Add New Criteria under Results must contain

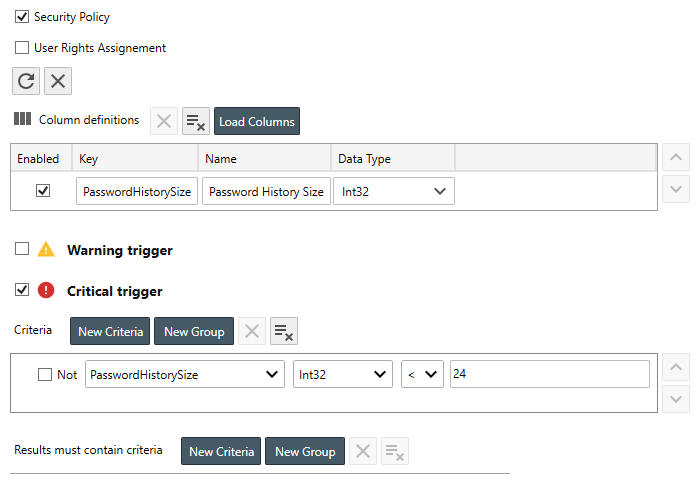click(221, 451)
